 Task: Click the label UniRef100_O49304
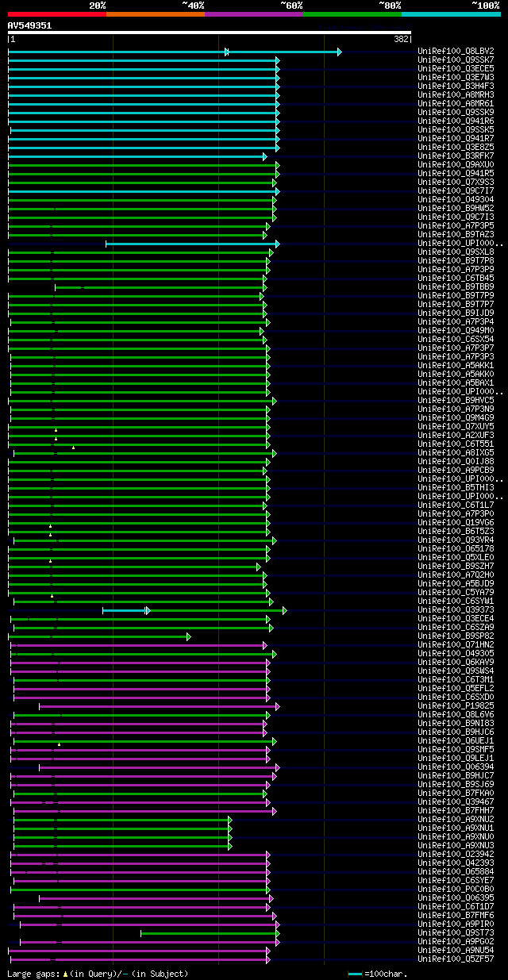pyautogui.click(x=456, y=199)
